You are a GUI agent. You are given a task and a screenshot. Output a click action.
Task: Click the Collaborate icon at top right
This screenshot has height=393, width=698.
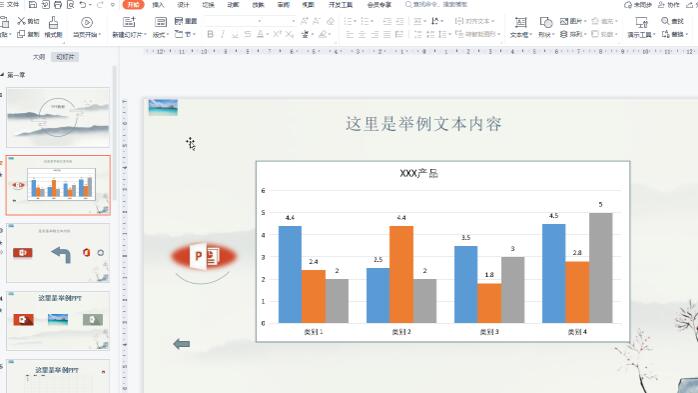click(x=661, y=4)
